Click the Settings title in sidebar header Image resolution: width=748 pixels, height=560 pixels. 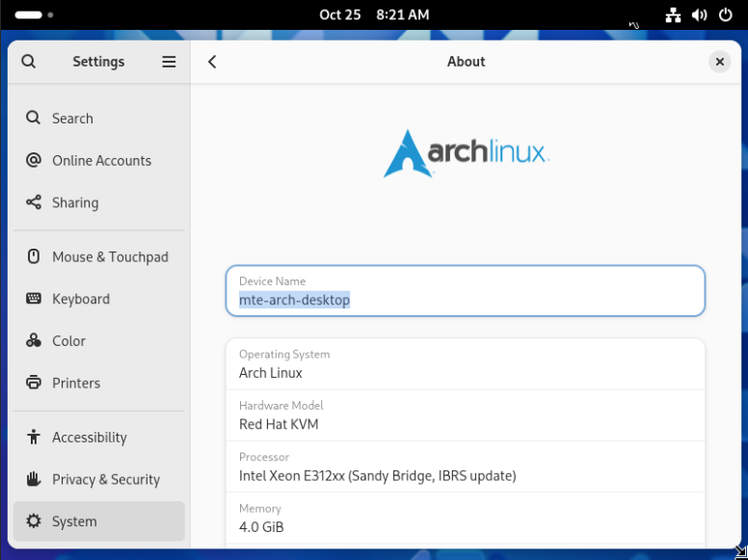tap(98, 62)
